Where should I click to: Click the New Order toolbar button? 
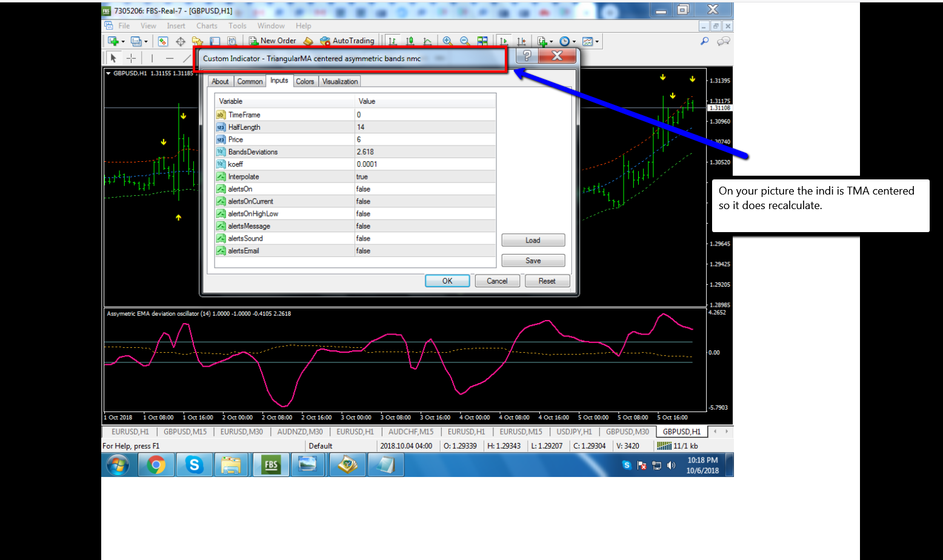pos(273,41)
